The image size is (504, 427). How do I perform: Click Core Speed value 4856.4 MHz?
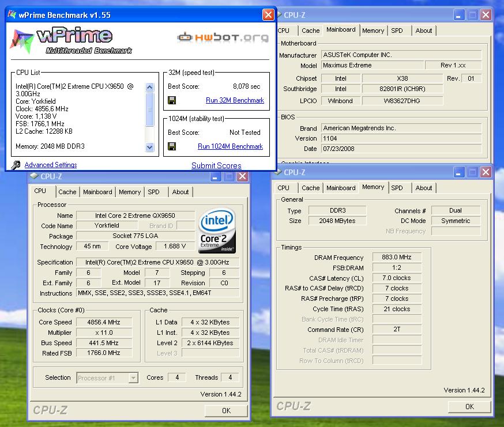coord(104,322)
